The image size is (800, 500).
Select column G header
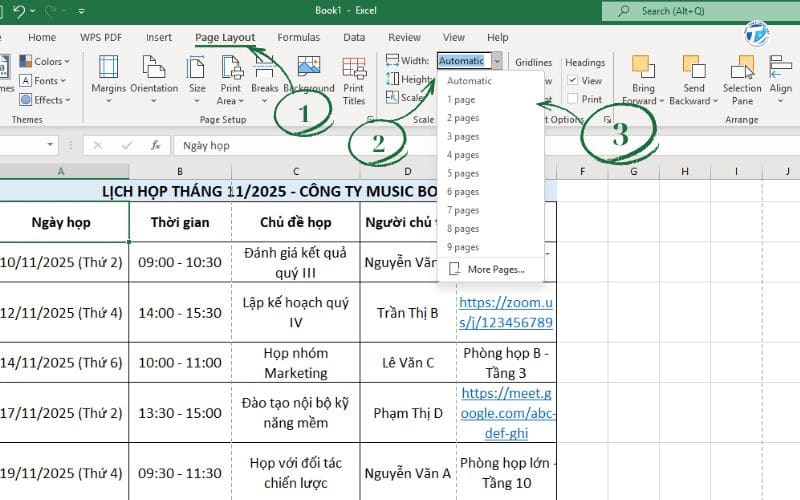634,171
